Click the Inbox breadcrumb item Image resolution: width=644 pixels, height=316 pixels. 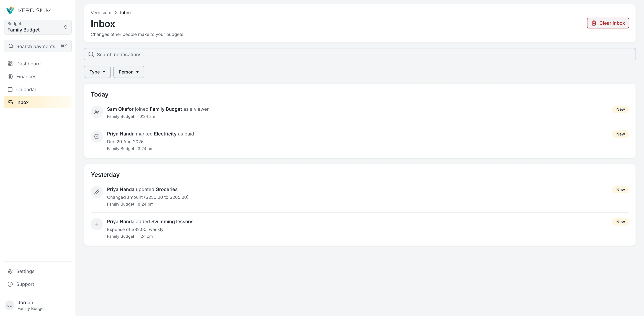126,13
